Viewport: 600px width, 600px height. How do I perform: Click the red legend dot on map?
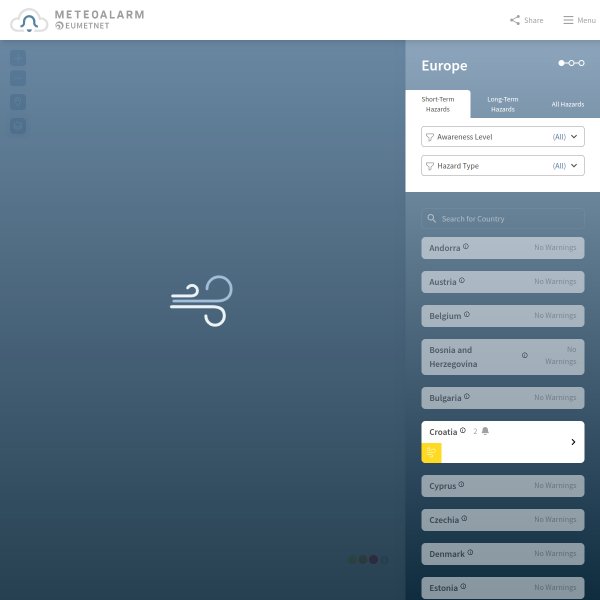pyautogui.click(x=373, y=560)
